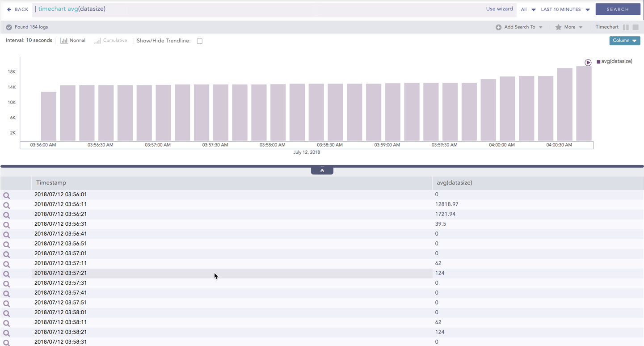Expand the All repositories dropdown

(x=528, y=9)
